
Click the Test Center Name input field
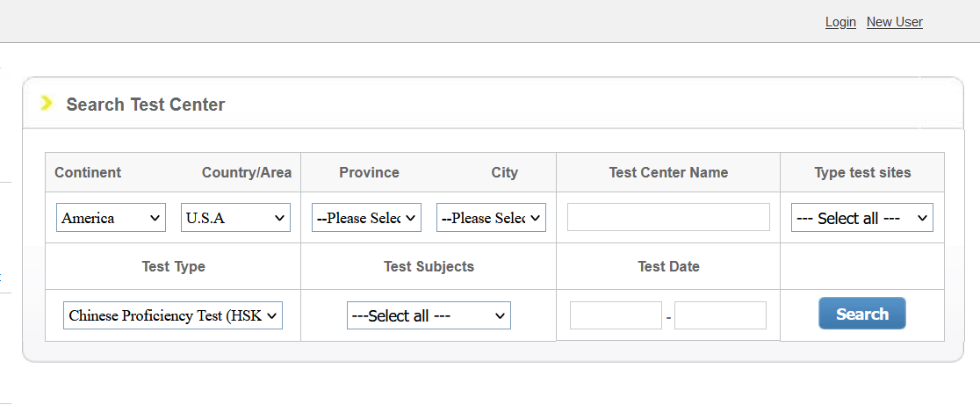click(x=669, y=217)
